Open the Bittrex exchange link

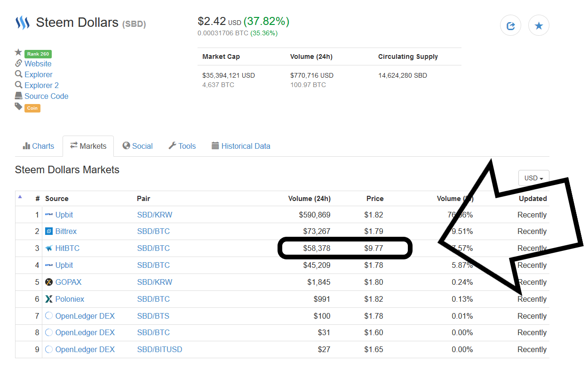click(66, 231)
